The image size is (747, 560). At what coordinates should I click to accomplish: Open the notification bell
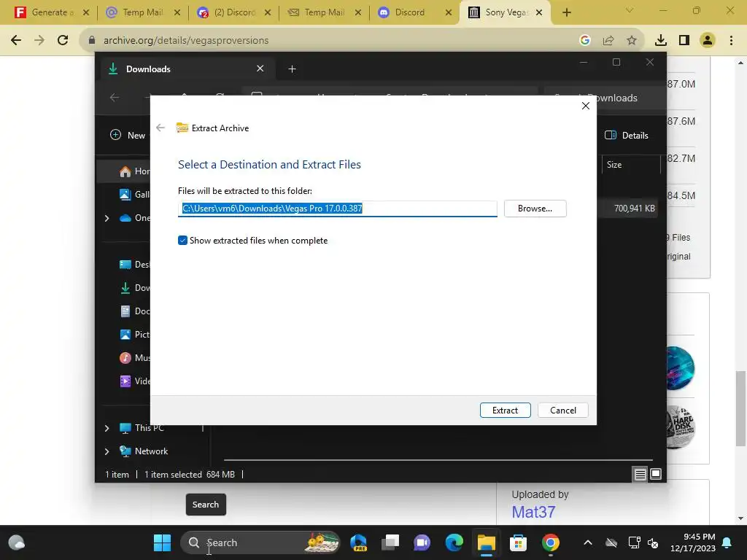[727, 542]
